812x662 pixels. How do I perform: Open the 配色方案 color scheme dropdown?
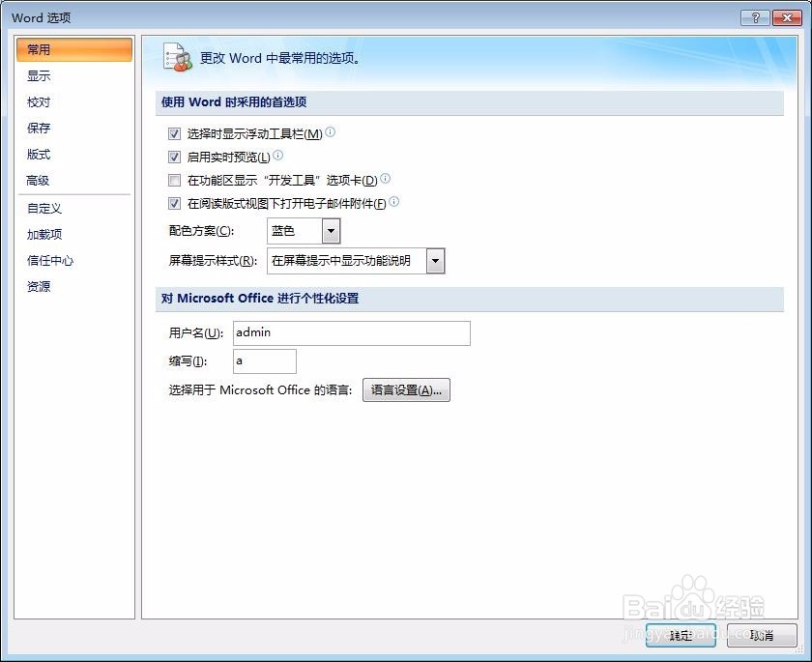[329, 231]
